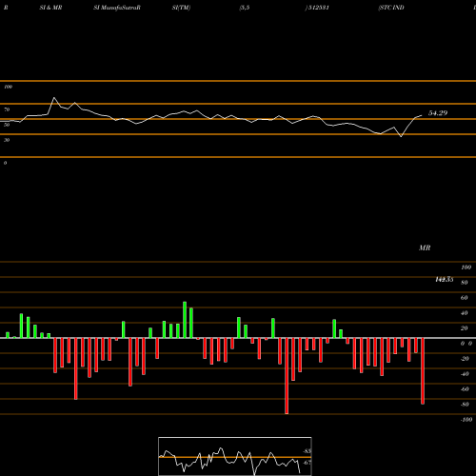Click the highest peak of the RSI line
Image resolution: width=476 pixels, height=476 pixels.
[x=54, y=98]
